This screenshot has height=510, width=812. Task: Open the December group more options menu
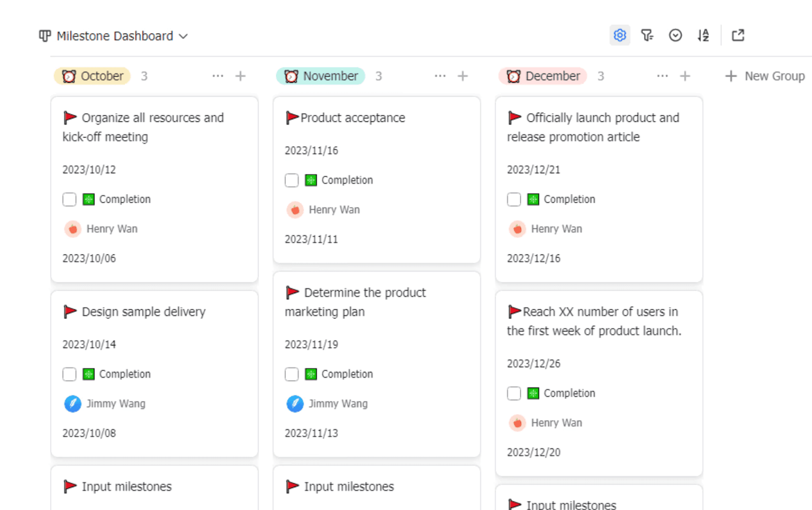tap(662, 76)
